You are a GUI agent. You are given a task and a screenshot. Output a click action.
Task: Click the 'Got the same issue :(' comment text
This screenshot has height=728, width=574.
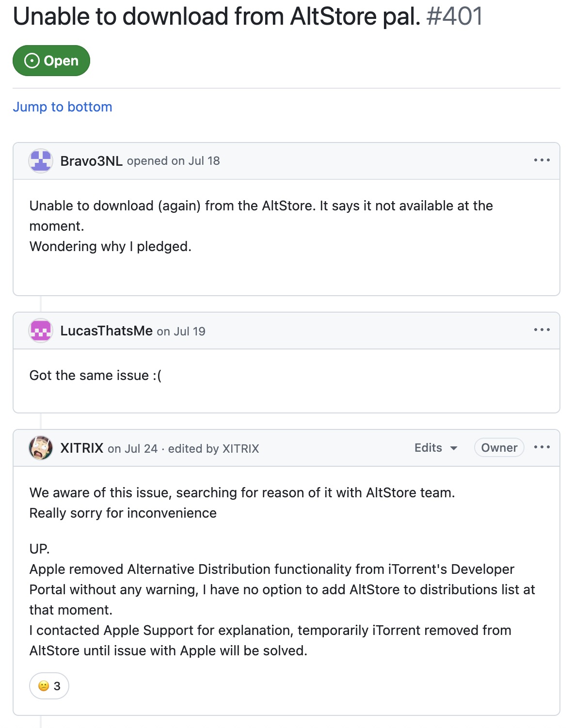(x=96, y=376)
